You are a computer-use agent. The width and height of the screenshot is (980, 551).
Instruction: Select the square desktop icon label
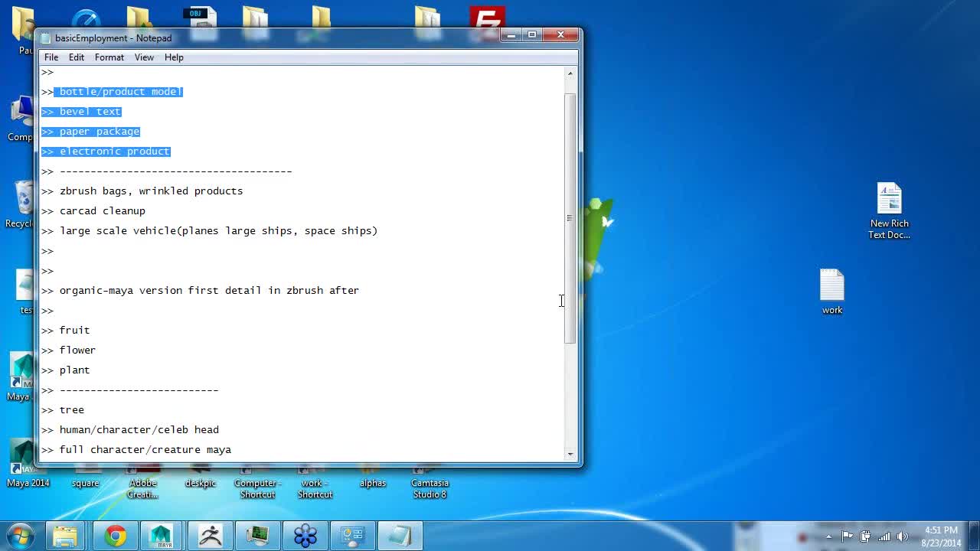coord(86,483)
